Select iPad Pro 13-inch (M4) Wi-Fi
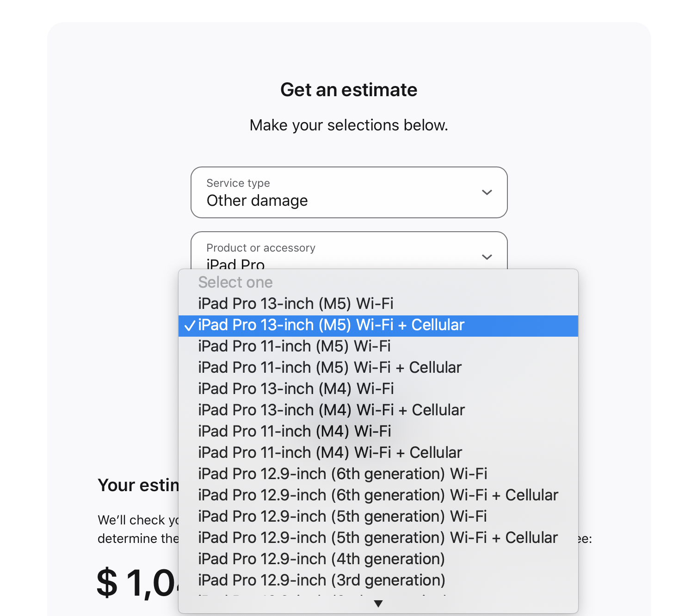 click(x=296, y=389)
